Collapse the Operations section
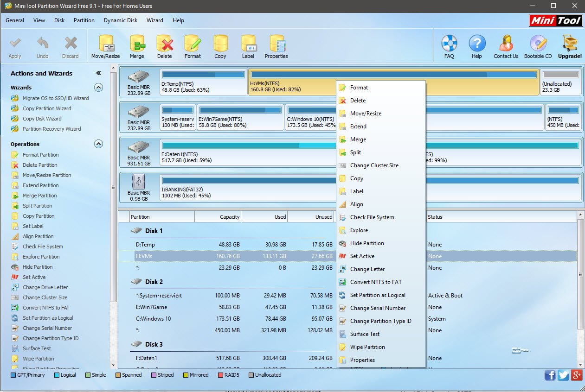The image size is (585, 392). tap(98, 144)
